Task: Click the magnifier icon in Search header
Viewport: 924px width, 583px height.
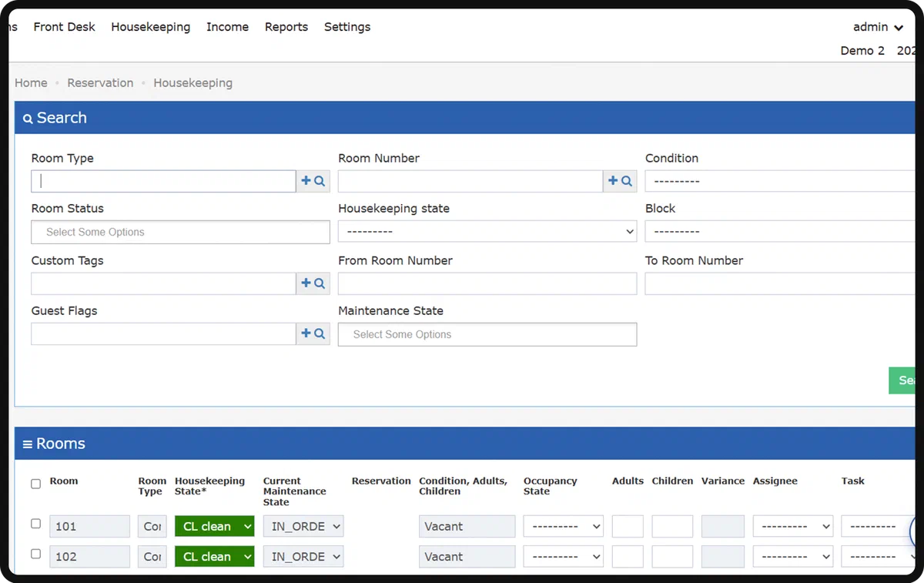Action: [28, 119]
